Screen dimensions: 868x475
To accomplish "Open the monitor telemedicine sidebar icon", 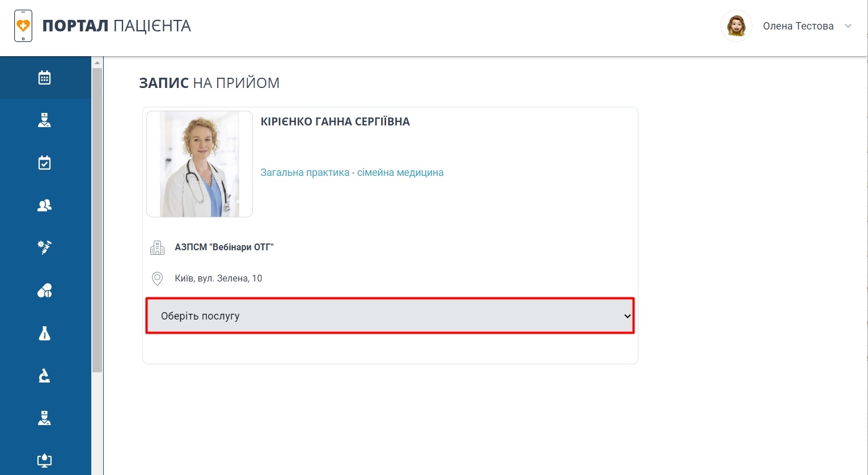I will point(44,460).
